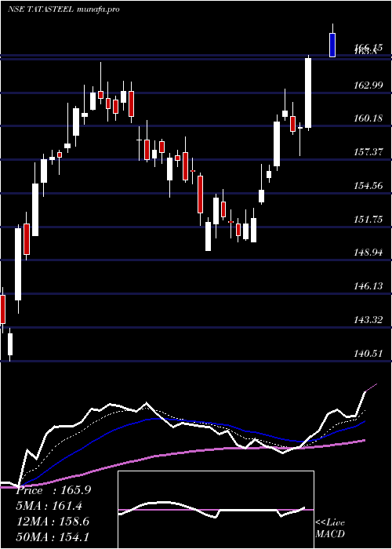
Task: Click the 154.56 price axis label
Action: click(x=368, y=186)
